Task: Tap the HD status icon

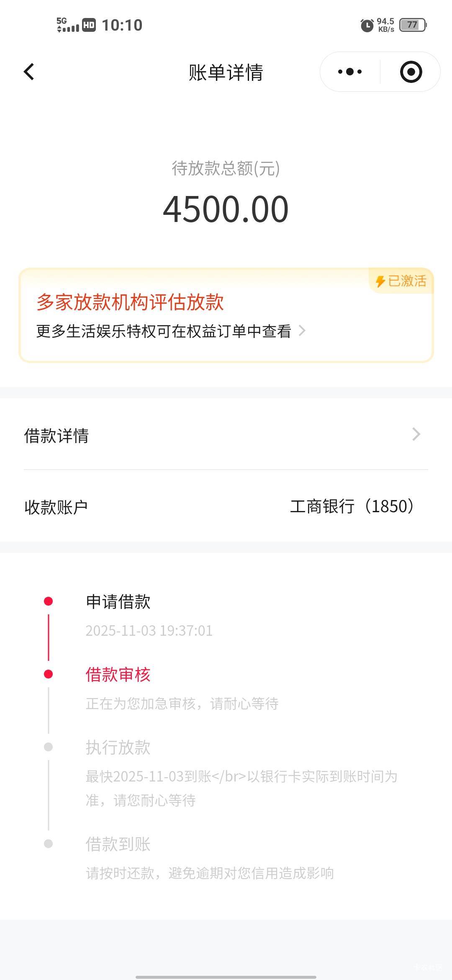Action: point(89,25)
